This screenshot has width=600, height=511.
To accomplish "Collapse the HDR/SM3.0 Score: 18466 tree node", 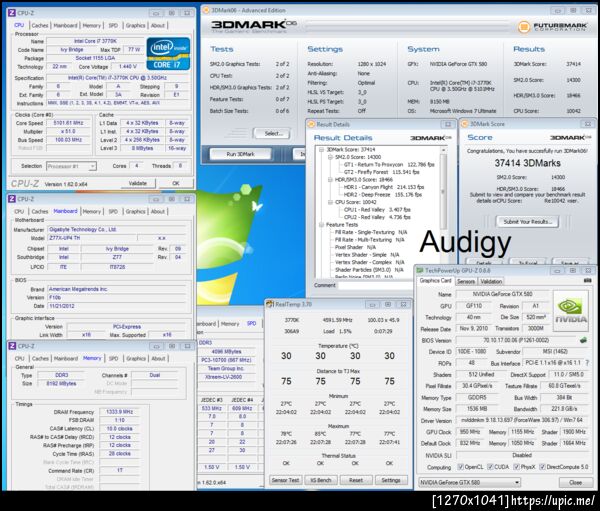I will pyautogui.click(x=330, y=180).
